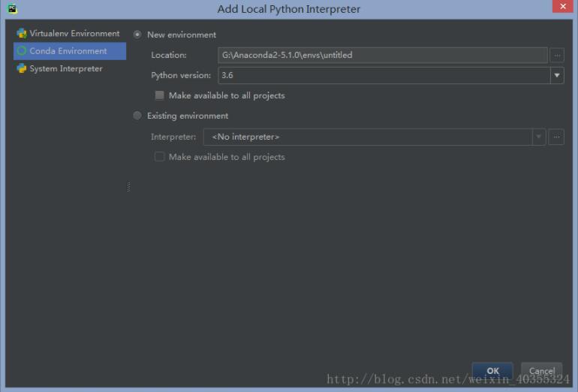Click the 'Location:' label
This screenshot has width=578, height=392.
[169, 56]
